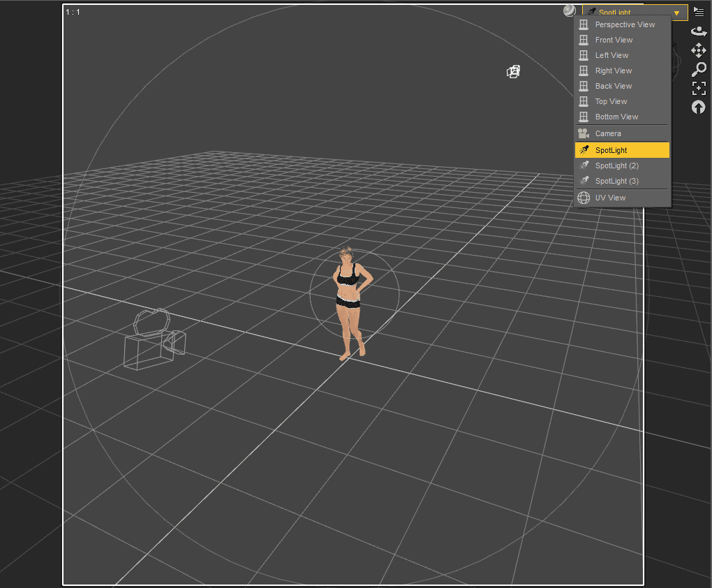Open UV View from the list
The image size is (712, 588).
pos(610,198)
